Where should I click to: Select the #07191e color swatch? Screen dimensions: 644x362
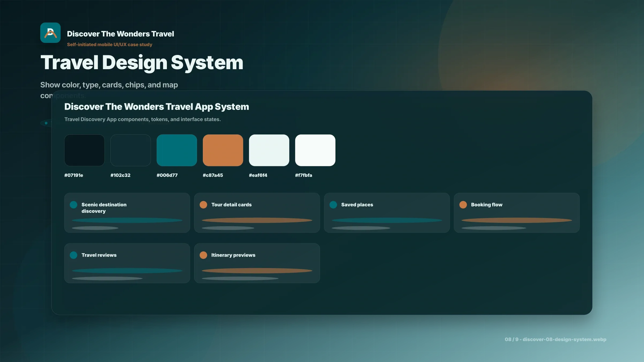point(85,150)
